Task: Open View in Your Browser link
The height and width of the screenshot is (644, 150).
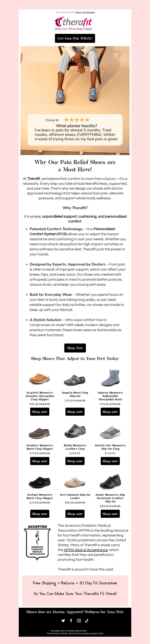Action: (x=85, y=12)
